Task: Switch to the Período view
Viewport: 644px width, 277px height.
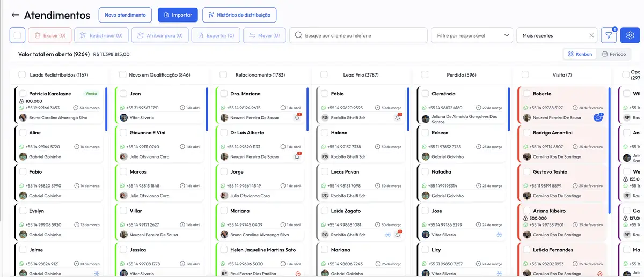Action: 614,54
